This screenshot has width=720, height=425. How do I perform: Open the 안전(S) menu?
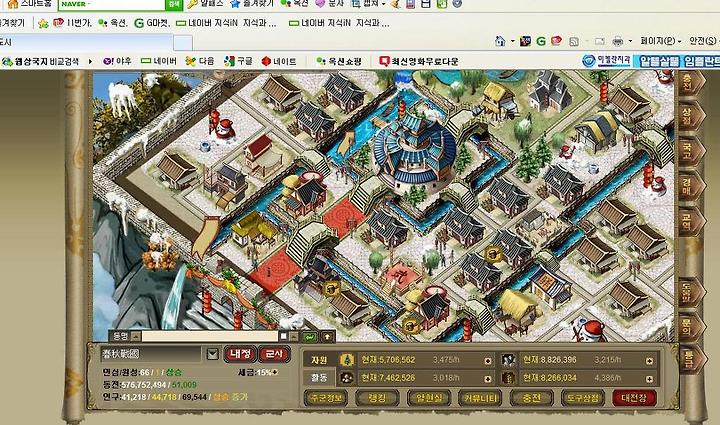[704, 41]
